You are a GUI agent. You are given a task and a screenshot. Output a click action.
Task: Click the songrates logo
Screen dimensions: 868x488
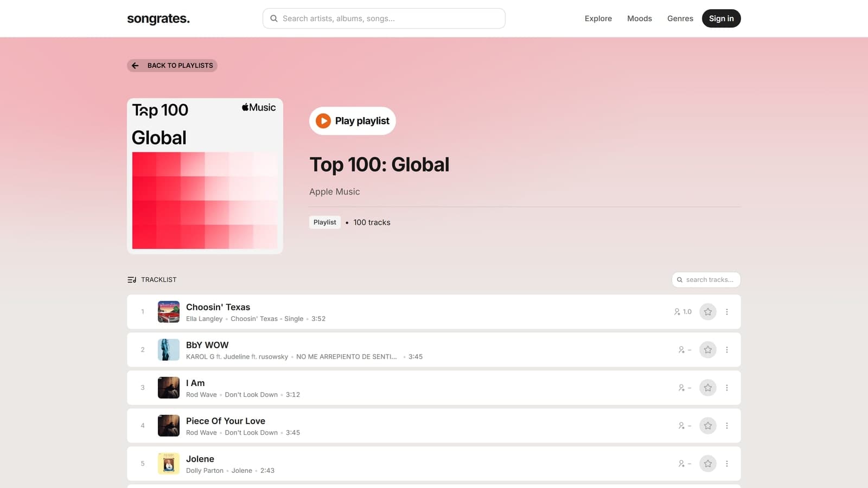(x=158, y=18)
